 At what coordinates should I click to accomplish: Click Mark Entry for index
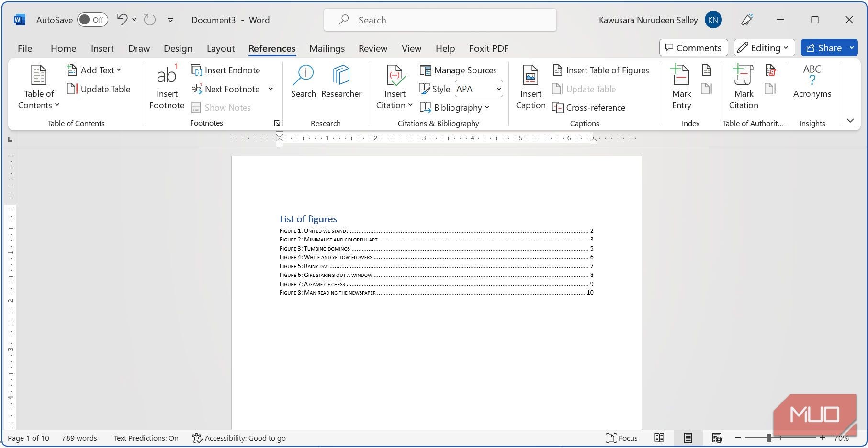(x=681, y=87)
